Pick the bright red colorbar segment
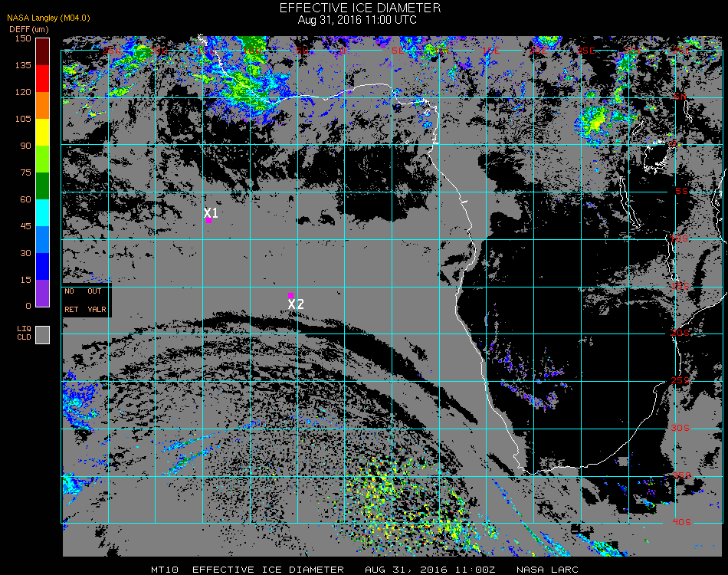 coord(43,78)
